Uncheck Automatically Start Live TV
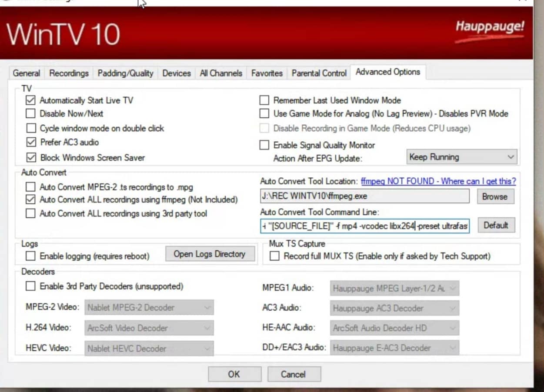Image resolution: width=544 pixels, height=392 pixels. (30, 100)
